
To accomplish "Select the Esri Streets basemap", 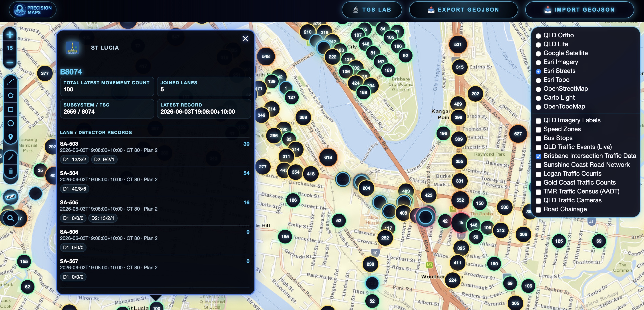I will click(538, 72).
